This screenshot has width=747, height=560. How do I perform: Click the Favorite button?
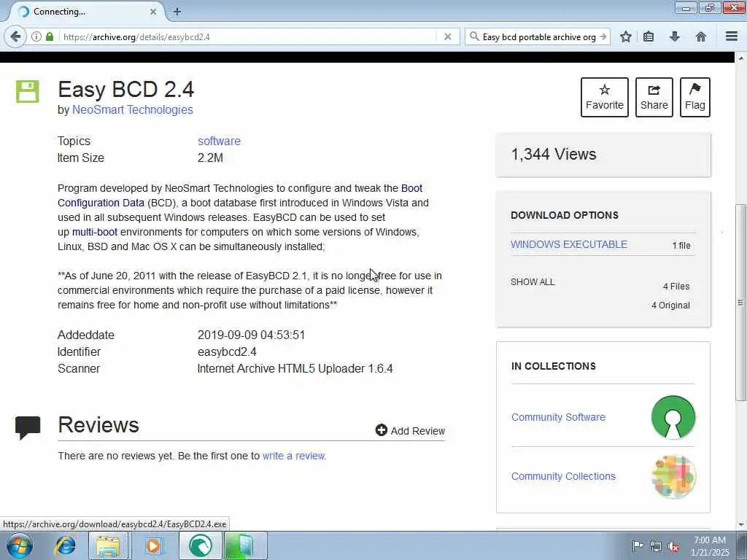pos(605,97)
